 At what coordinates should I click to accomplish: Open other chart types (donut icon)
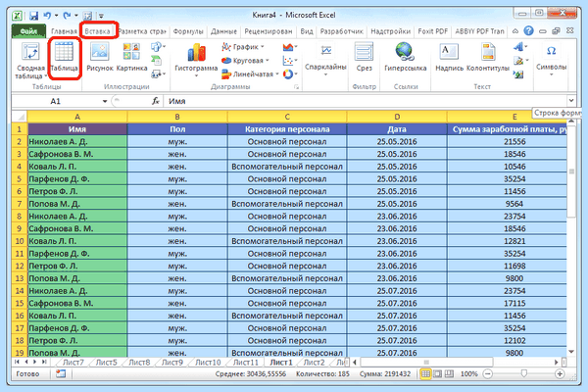pos(288,73)
